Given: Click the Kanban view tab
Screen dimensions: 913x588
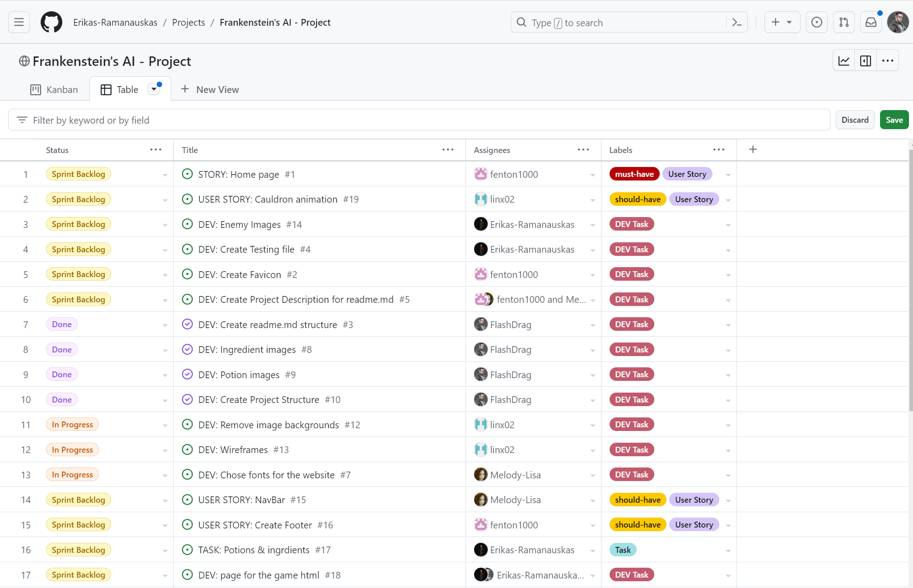Looking at the screenshot, I should [53, 88].
